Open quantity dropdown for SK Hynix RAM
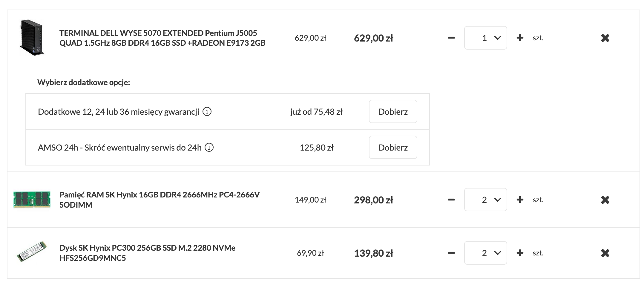 point(485,200)
